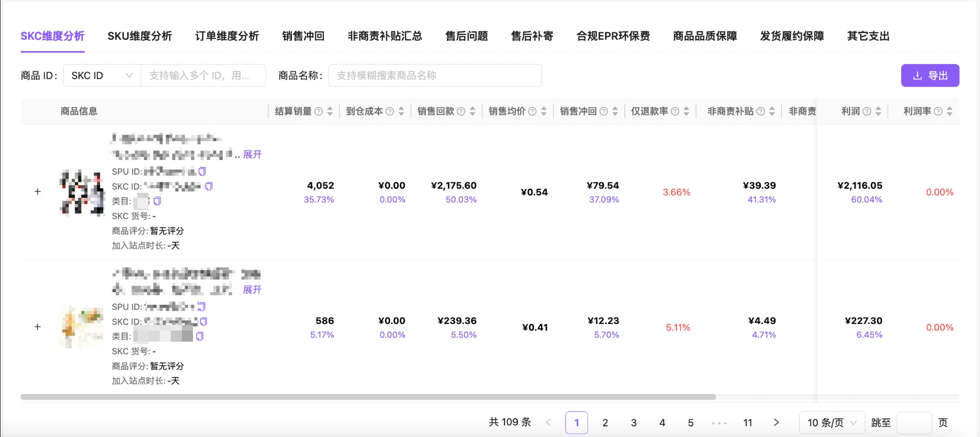Sort by 销售冲回 column
Viewport: 980px width, 437px height.
point(615,111)
